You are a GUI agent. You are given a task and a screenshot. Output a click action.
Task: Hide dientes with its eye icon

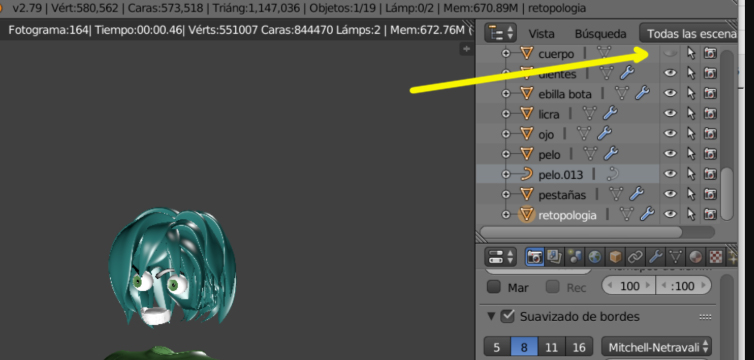[x=670, y=73]
